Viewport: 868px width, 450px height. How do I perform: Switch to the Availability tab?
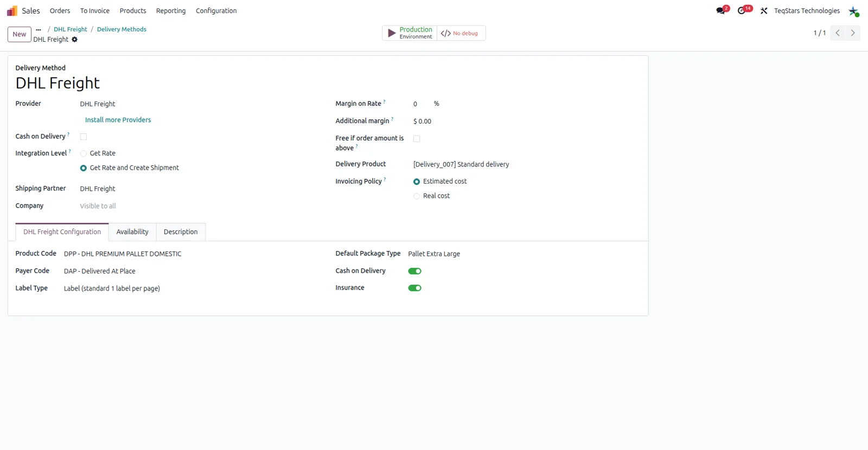132,232
